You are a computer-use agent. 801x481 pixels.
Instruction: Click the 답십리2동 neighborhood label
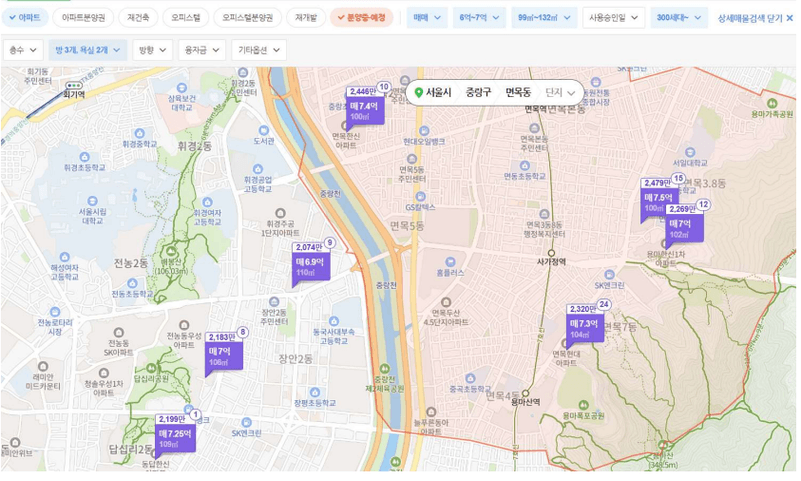pos(129,449)
